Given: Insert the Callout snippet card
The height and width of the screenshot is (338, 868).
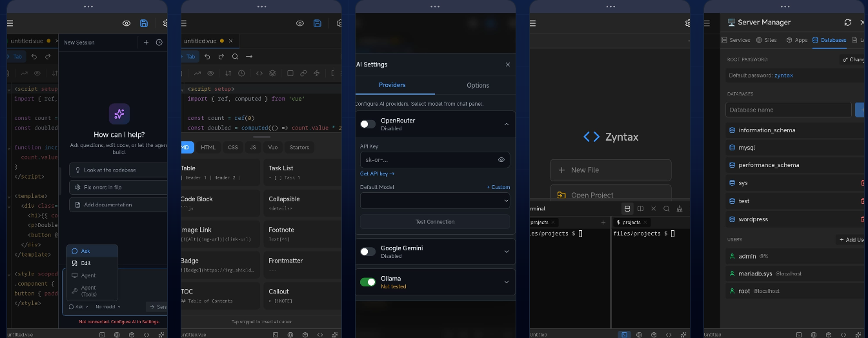Looking at the screenshot, I should coord(303,296).
